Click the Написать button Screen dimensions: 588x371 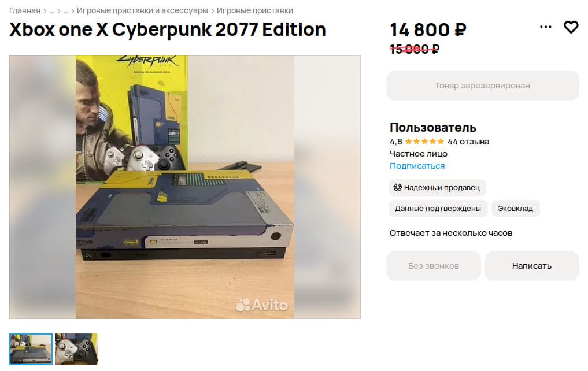532,266
